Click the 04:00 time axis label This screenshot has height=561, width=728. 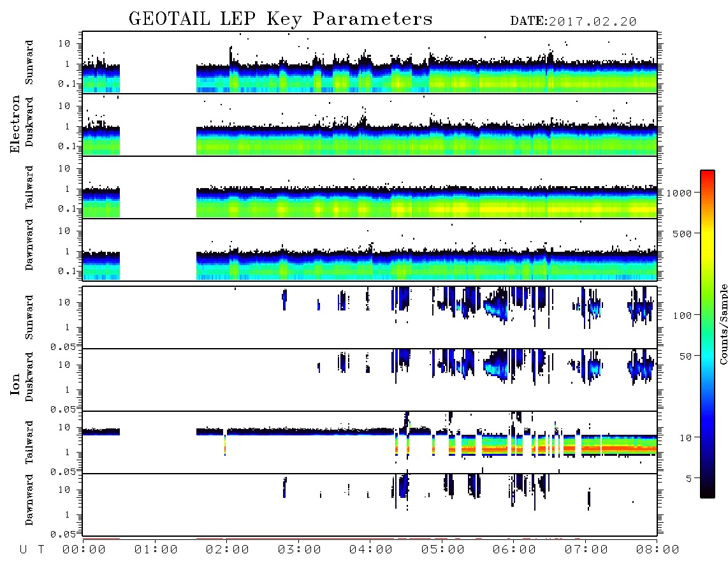(371, 550)
